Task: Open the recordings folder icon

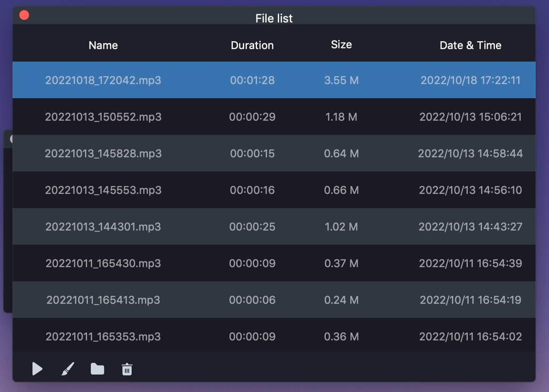Action: [97, 369]
